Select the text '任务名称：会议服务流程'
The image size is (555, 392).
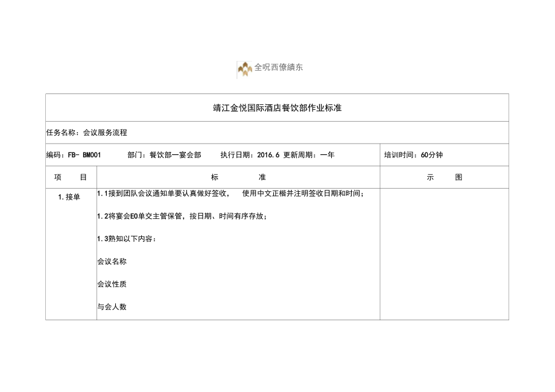pos(87,133)
